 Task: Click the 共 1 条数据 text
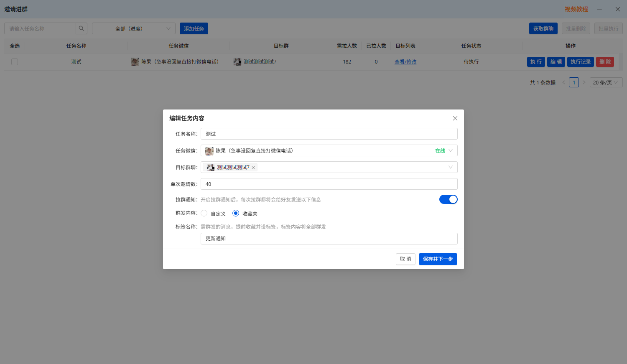(543, 83)
